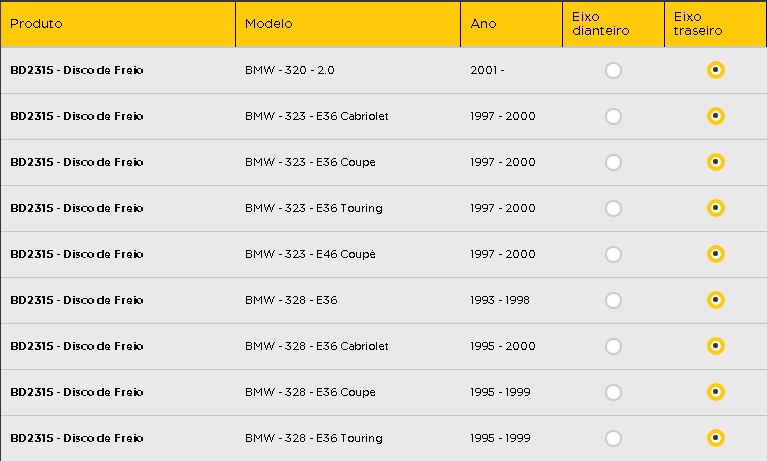Select Eixo dianteiro radio for BMW 320 2.0
767x461 pixels.
pos(613,70)
